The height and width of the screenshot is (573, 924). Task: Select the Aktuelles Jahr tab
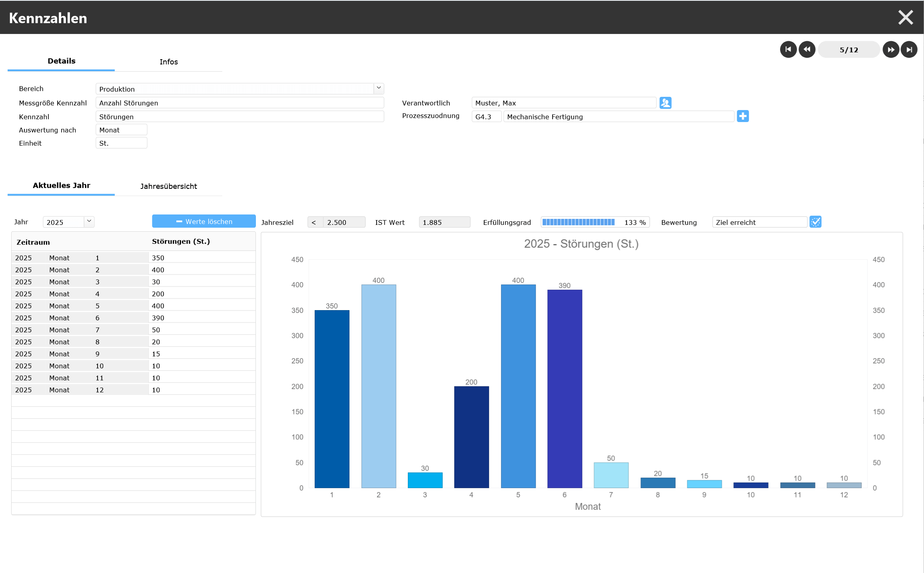(x=61, y=186)
